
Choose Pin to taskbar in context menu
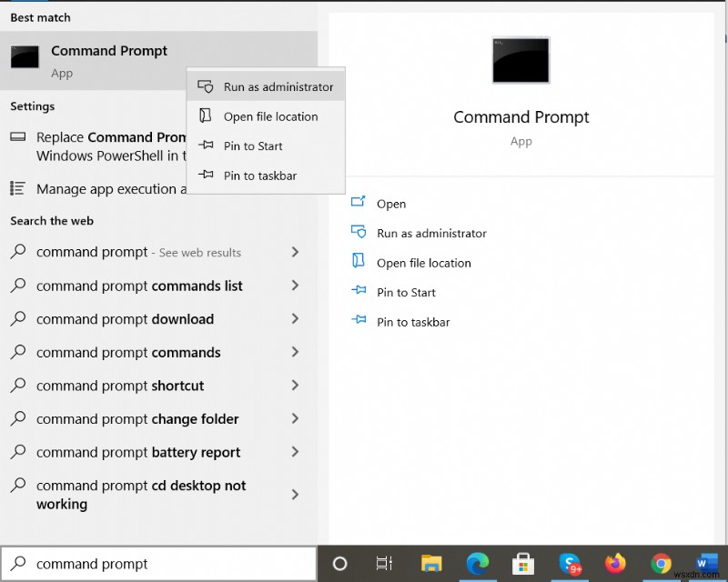point(259,176)
